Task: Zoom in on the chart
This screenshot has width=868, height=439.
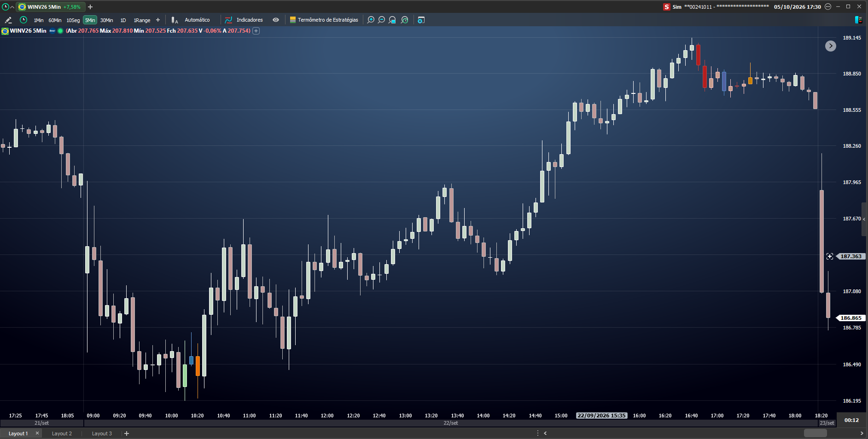Action: point(371,20)
